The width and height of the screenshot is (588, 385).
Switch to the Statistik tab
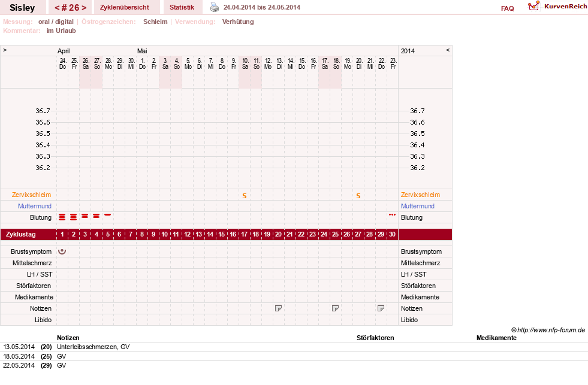click(182, 7)
